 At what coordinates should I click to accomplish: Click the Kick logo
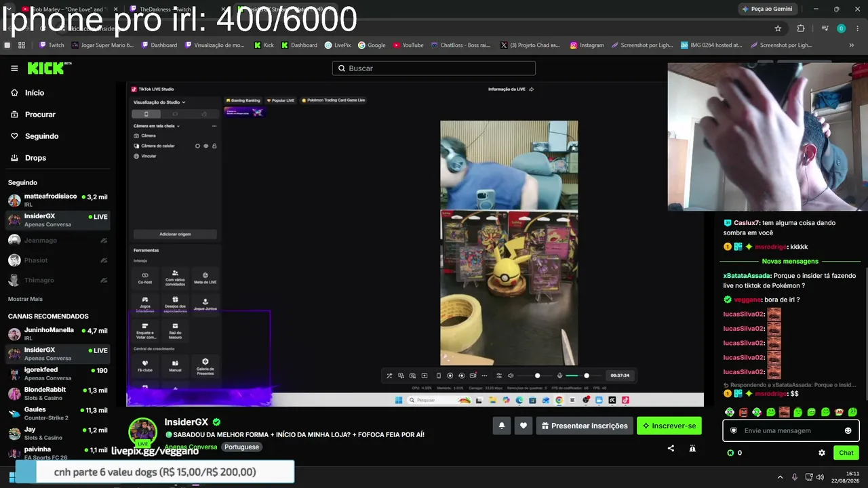(49, 68)
